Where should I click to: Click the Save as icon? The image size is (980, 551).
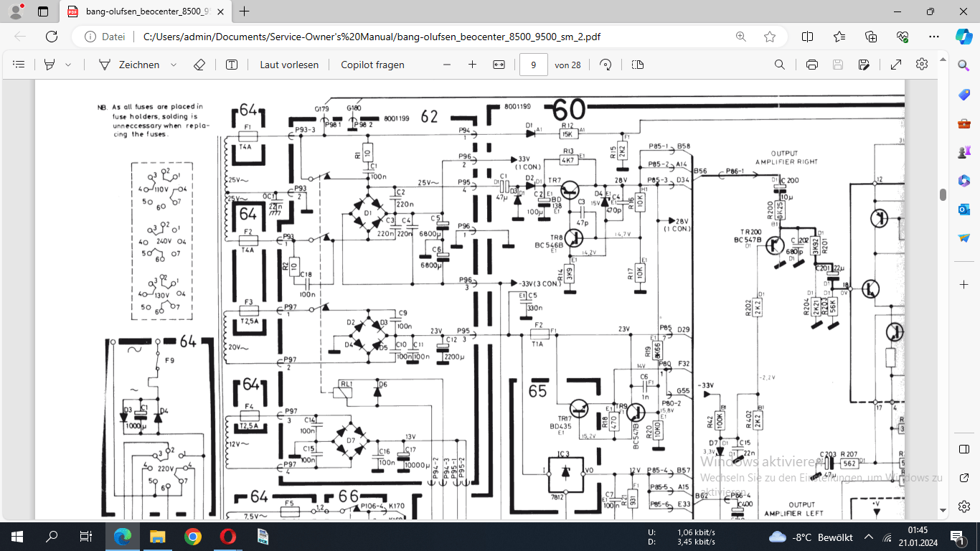864,65
